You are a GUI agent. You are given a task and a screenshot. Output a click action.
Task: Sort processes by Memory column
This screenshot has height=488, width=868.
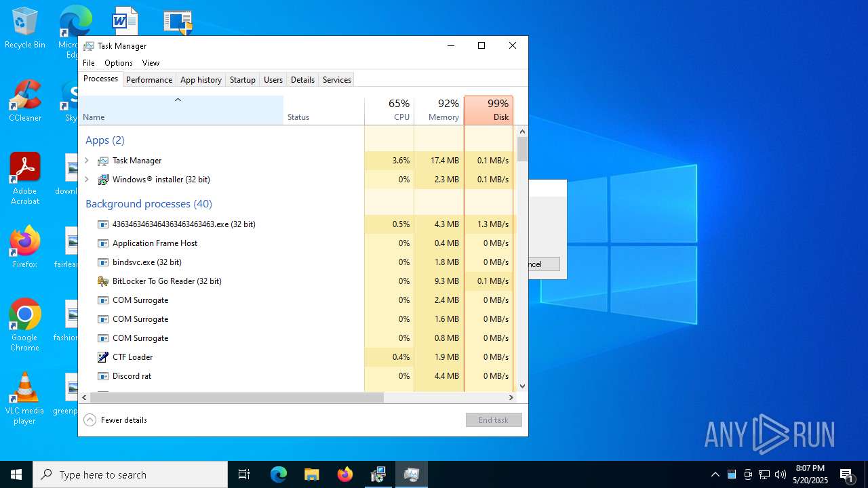point(439,110)
